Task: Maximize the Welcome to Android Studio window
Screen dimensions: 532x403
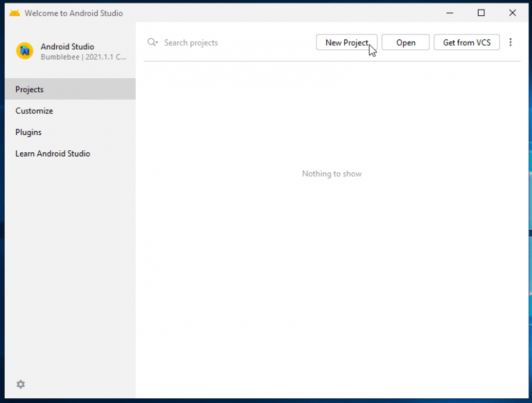Action: (481, 13)
